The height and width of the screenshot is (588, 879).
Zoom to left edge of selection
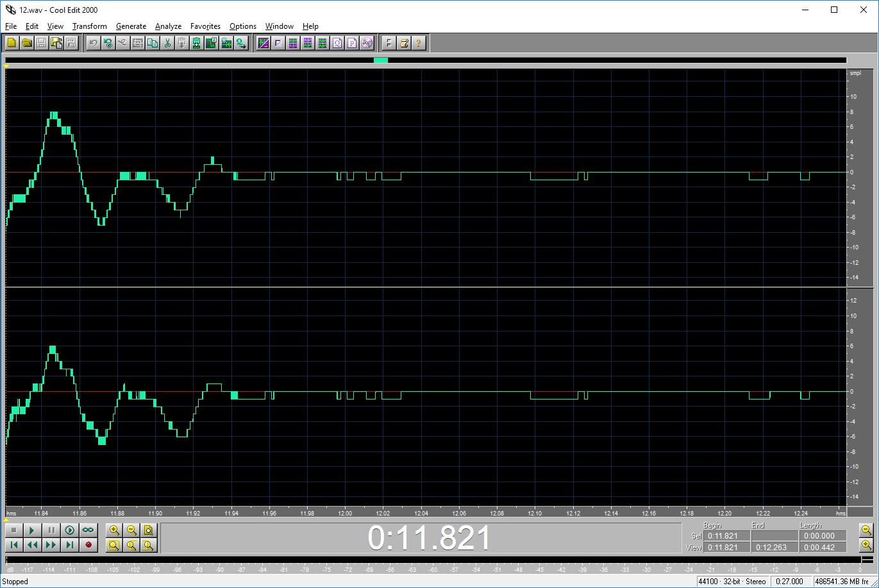pyautogui.click(x=131, y=545)
